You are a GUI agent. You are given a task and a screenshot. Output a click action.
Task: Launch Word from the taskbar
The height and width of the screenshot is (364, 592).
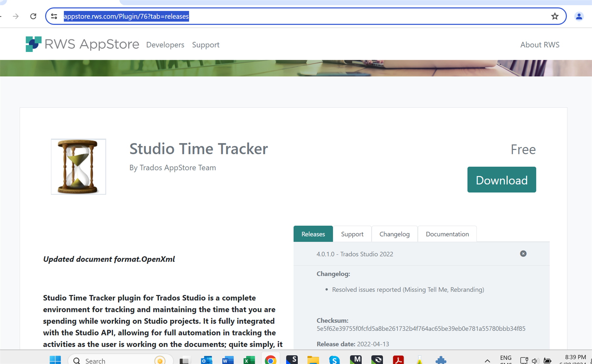pyautogui.click(x=228, y=360)
